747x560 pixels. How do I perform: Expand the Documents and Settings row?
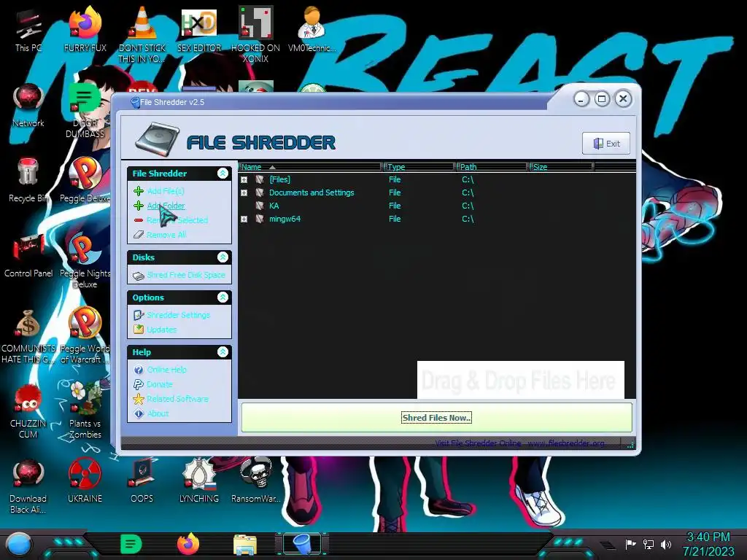coord(244,192)
